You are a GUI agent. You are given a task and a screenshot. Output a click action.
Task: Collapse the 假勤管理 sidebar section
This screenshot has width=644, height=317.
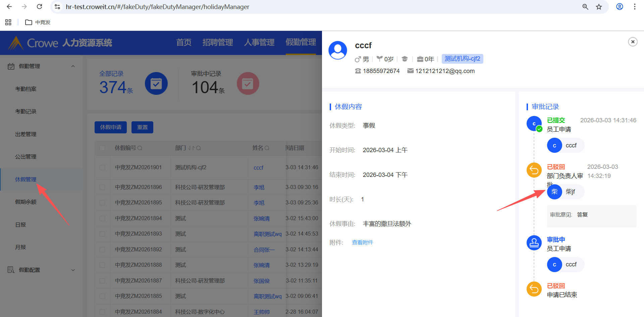73,66
